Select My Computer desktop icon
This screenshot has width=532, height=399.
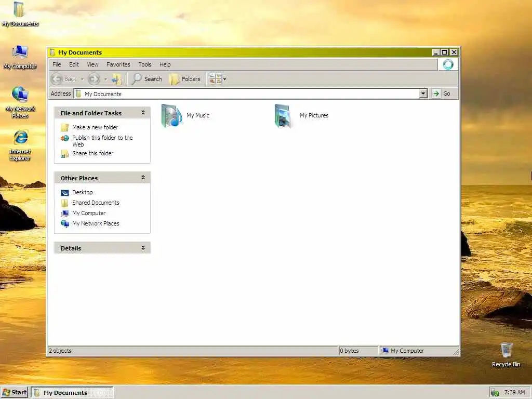coord(20,57)
